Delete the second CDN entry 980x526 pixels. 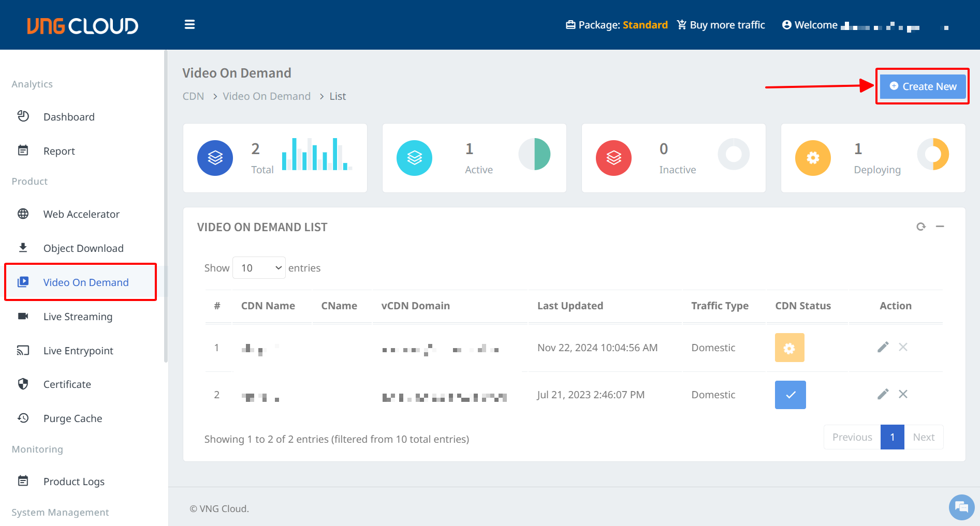903,394
